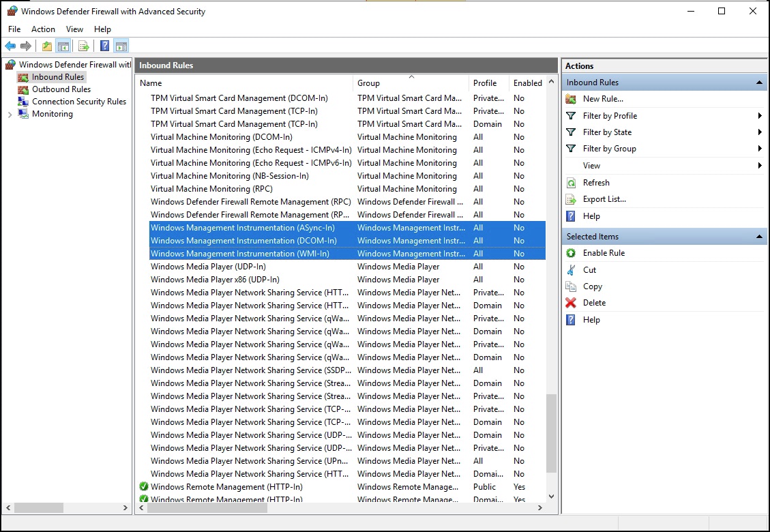Screen dimensions: 770x532
Task: Click Enable Rule for selected items
Action: click(604, 253)
